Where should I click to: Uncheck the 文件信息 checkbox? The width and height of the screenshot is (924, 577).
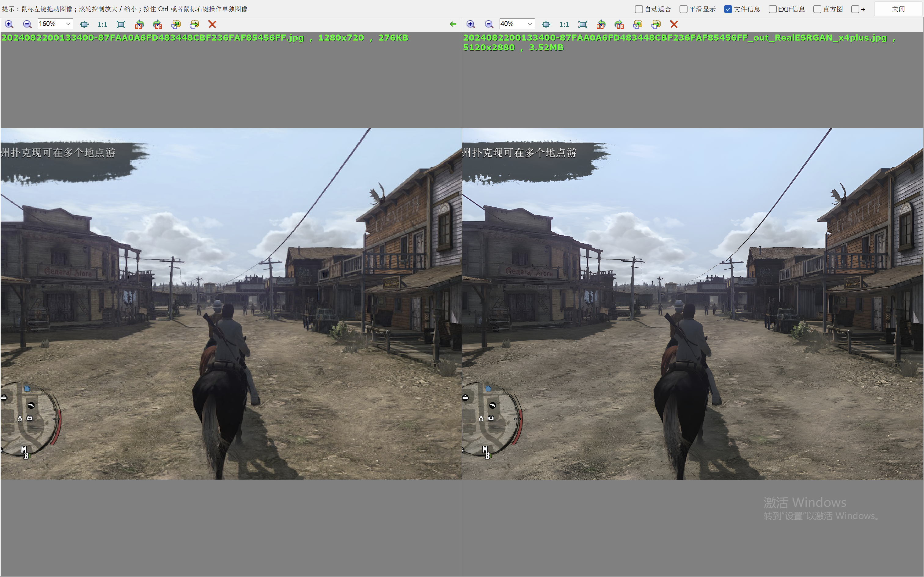point(728,9)
